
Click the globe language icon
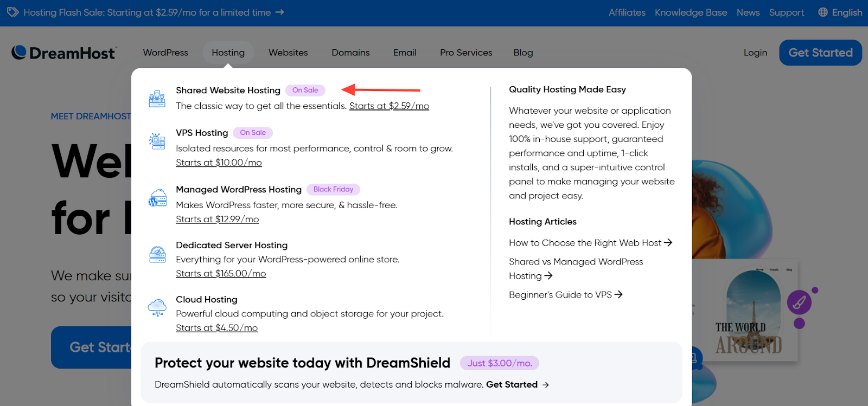(823, 12)
